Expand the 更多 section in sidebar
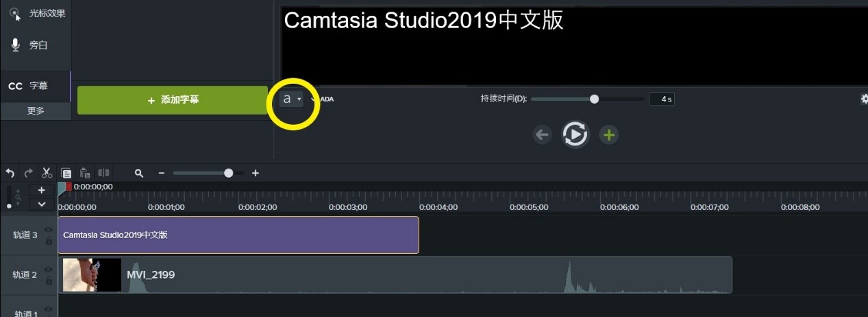 click(x=36, y=110)
